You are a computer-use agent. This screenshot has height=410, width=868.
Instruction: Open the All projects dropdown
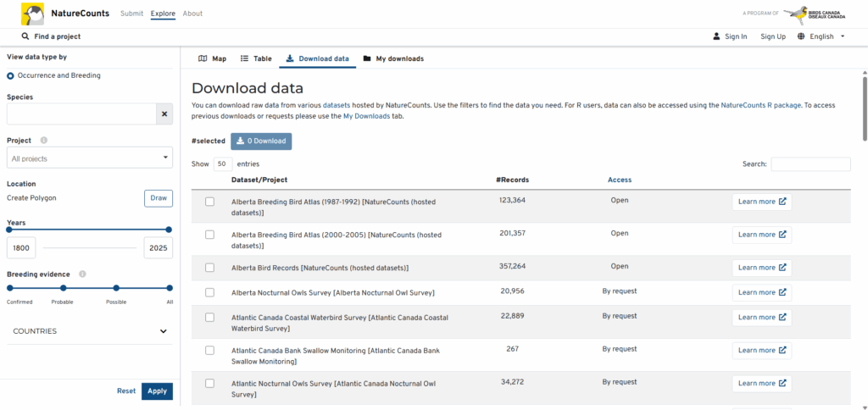pyautogui.click(x=90, y=158)
